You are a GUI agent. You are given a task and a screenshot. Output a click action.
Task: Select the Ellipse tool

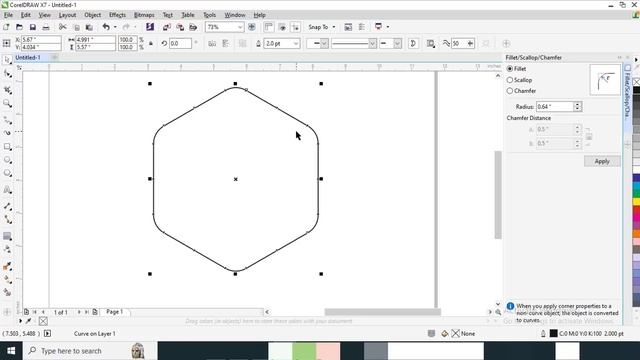[x=7, y=160]
